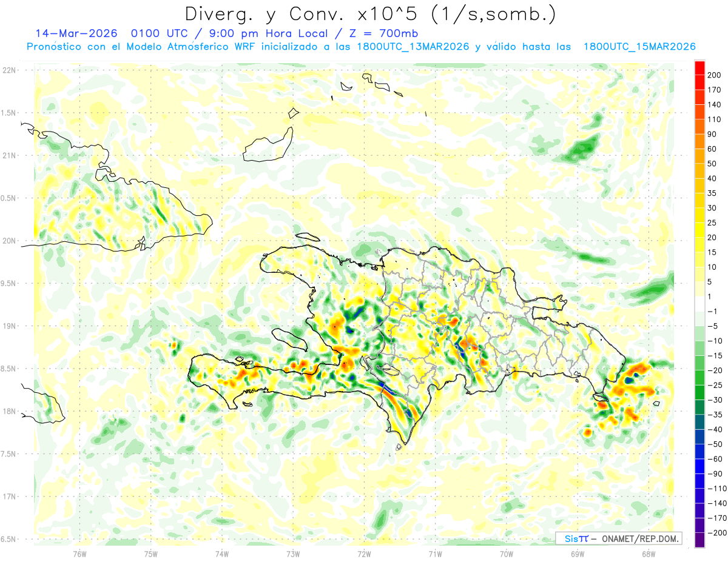Click the '-200' colorbar value

point(718,533)
